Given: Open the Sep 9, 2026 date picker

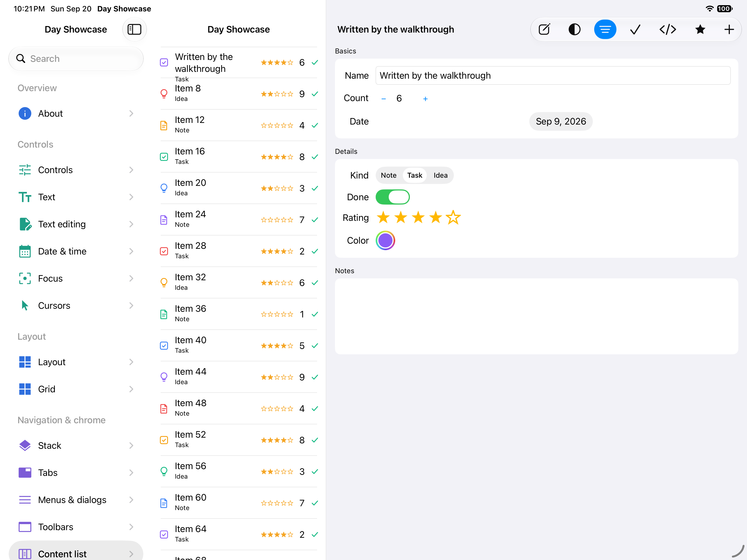Looking at the screenshot, I should pos(561,121).
